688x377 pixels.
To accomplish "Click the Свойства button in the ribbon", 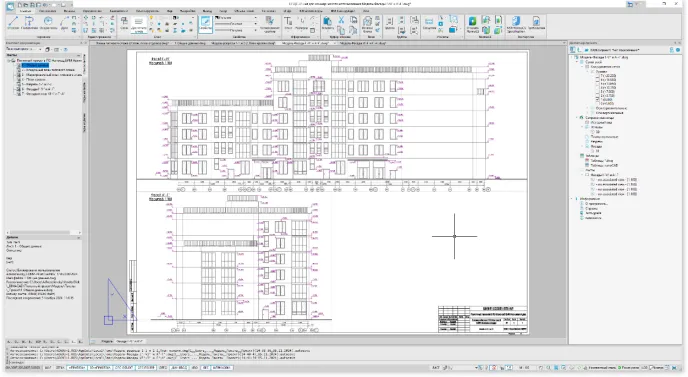I will (205, 25).
